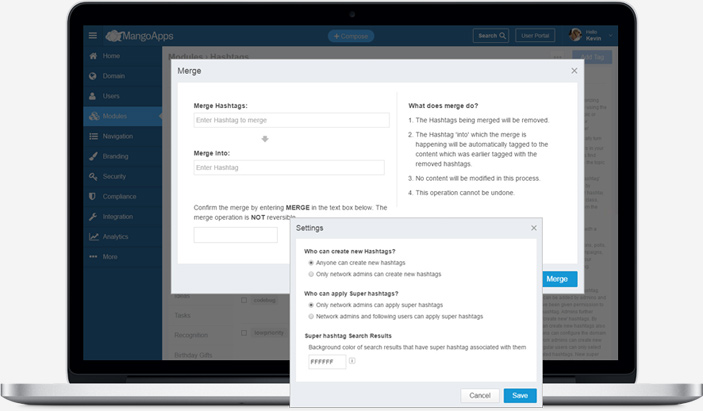Tick the checkbox next to lowpriority hashtag

[244, 333]
